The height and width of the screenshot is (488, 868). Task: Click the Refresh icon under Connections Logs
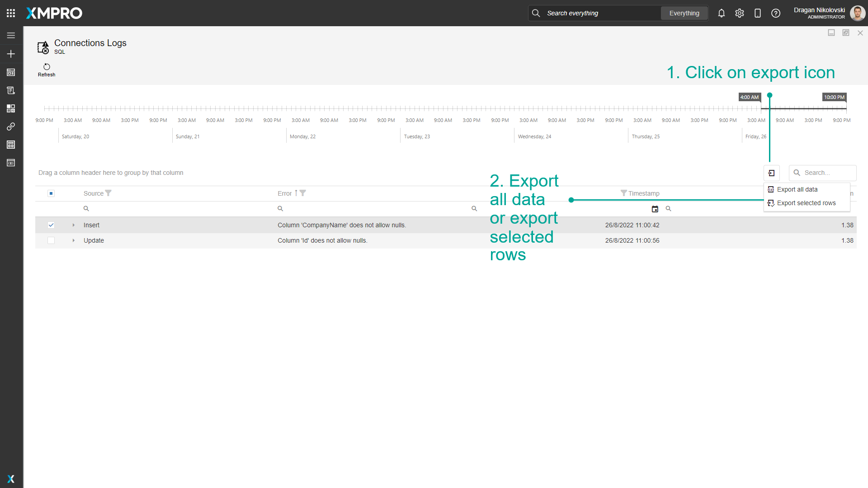point(47,66)
